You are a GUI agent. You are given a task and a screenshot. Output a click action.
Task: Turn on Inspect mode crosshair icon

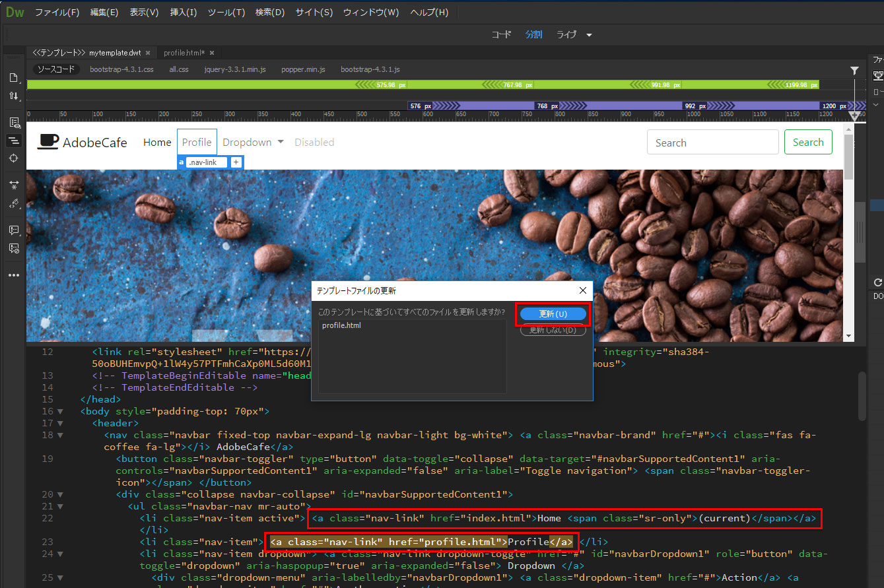click(x=14, y=158)
